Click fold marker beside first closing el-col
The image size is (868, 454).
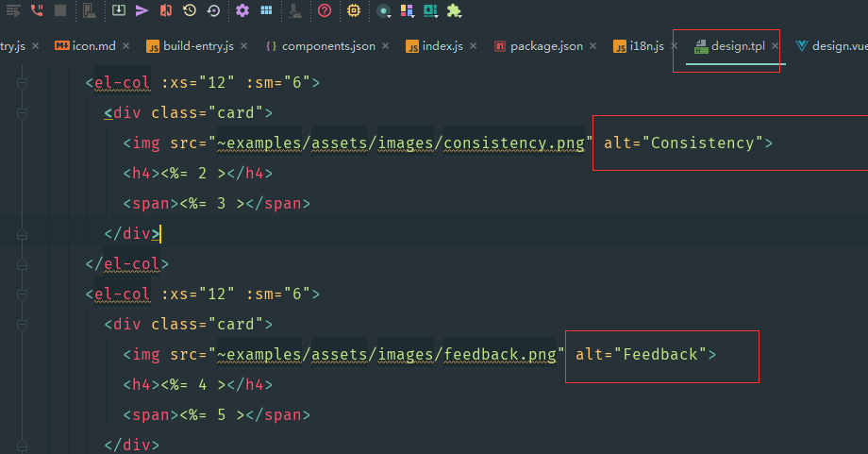click(x=22, y=264)
